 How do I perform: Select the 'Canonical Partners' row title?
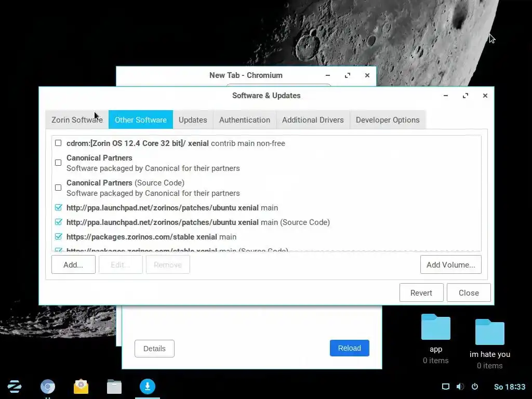coord(99,158)
